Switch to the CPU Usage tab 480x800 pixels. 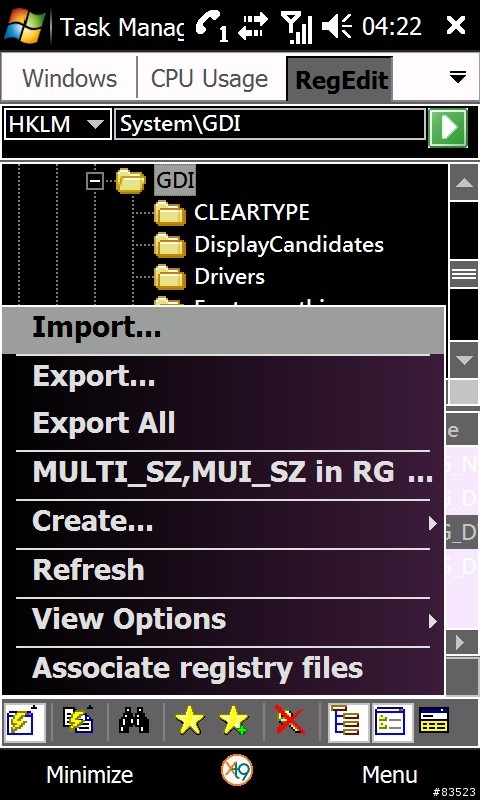click(x=210, y=79)
